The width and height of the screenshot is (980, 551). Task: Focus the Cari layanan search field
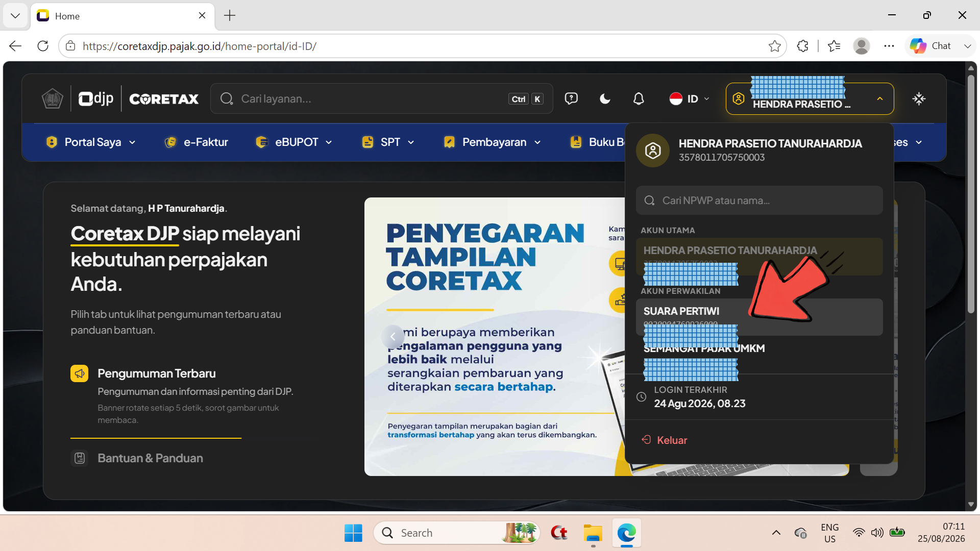pyautogui.click(x=381, y=98)
